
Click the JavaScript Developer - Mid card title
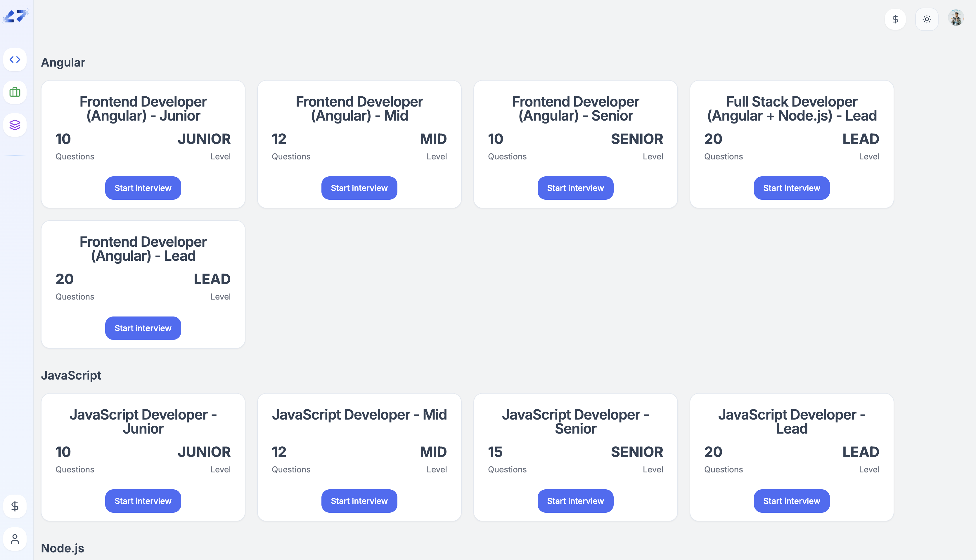pyautogui.click(x=359, y=415)
